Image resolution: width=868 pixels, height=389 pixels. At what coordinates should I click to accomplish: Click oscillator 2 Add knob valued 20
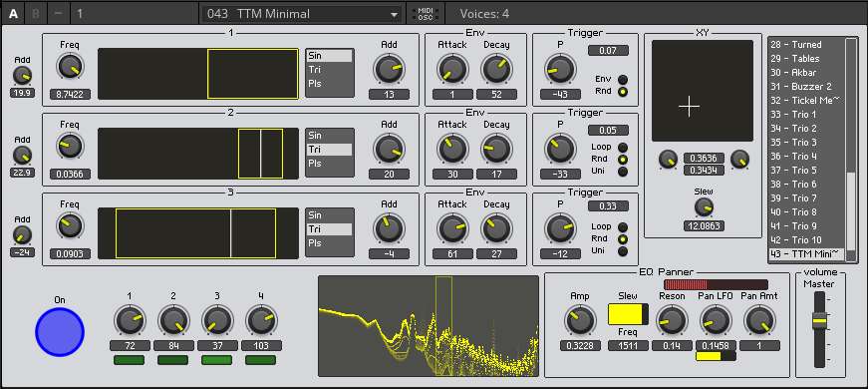(390, 150)
